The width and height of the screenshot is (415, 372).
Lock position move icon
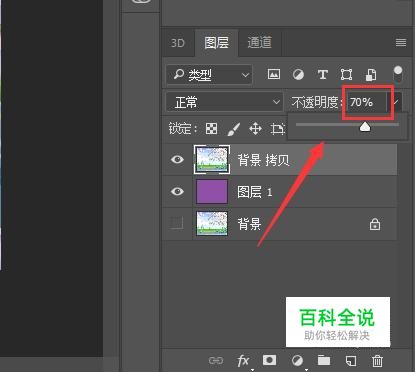point(255,128)
